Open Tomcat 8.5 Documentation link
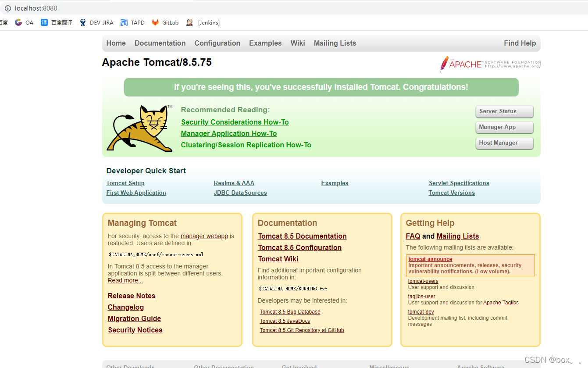 [303, 236]
